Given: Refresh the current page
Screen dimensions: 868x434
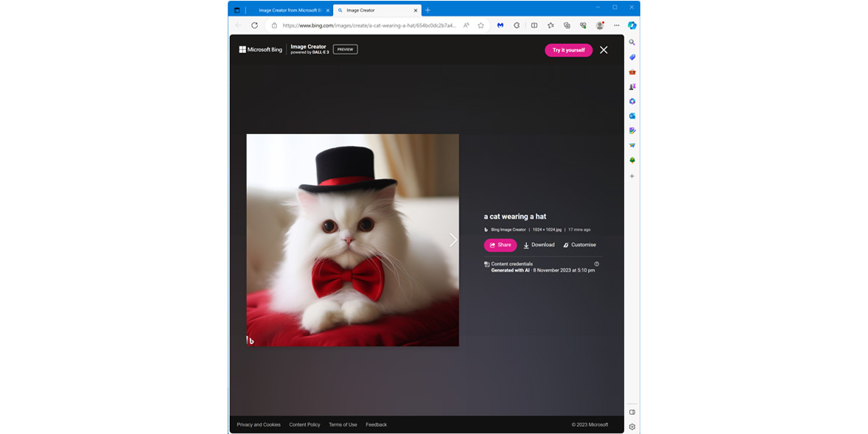Looking at the screenshot, I should 255,25.
